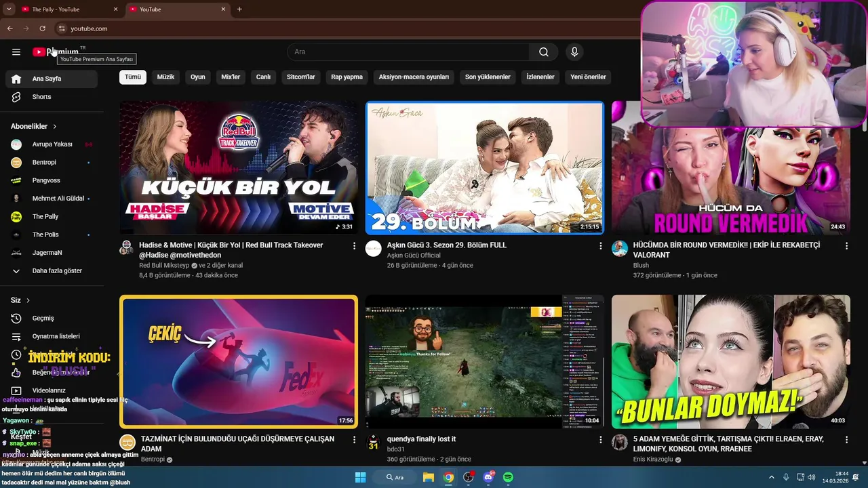
Task: Show hidden system tray icons
Action: [x=772, y=477]
